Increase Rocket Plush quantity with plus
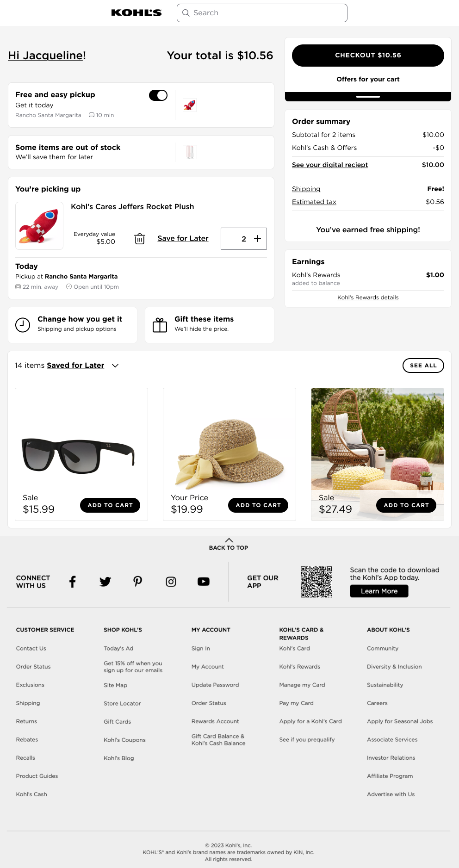Viewport: 459px width, 868px height. pyautogui.click(x=258, y=239)
